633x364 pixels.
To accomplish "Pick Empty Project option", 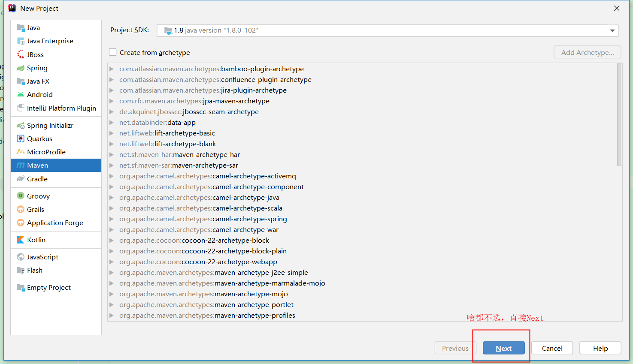I will (56, 287).
